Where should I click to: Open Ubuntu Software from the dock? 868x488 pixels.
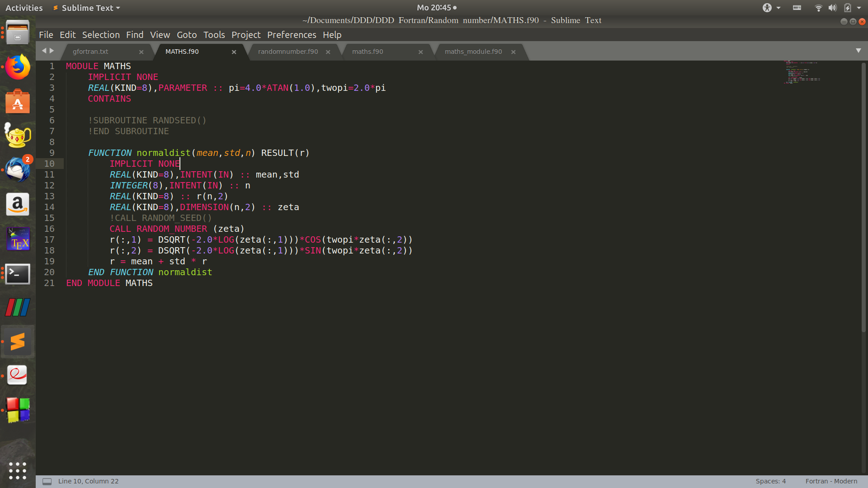[18, 101]
